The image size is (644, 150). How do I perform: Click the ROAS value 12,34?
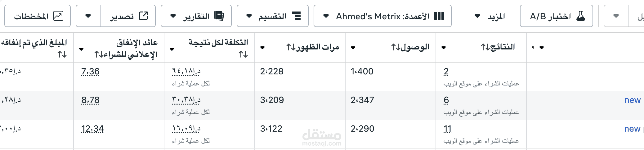pyautogui.click(x=92, y=129)
